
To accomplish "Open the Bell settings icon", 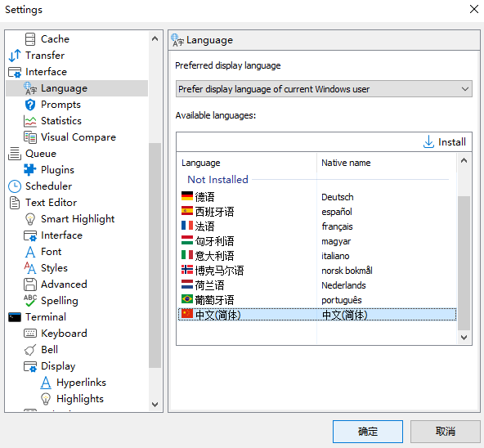I will [30, 350].
